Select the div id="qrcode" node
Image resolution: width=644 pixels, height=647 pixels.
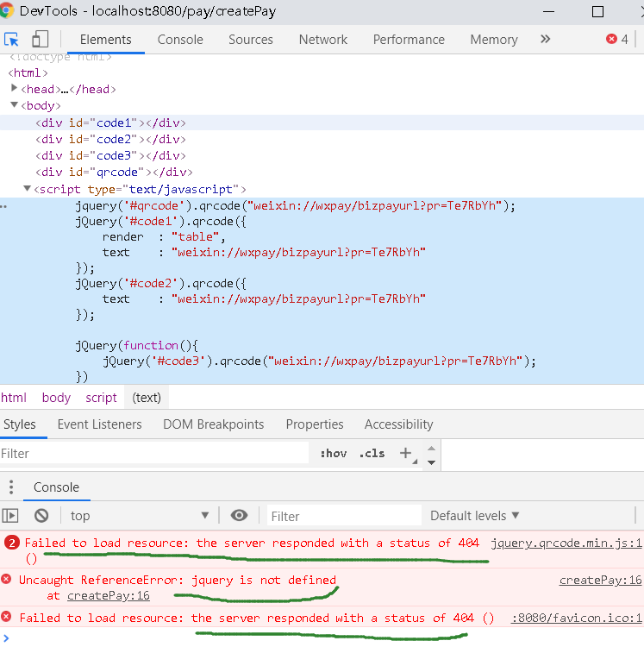click(114, 172)
